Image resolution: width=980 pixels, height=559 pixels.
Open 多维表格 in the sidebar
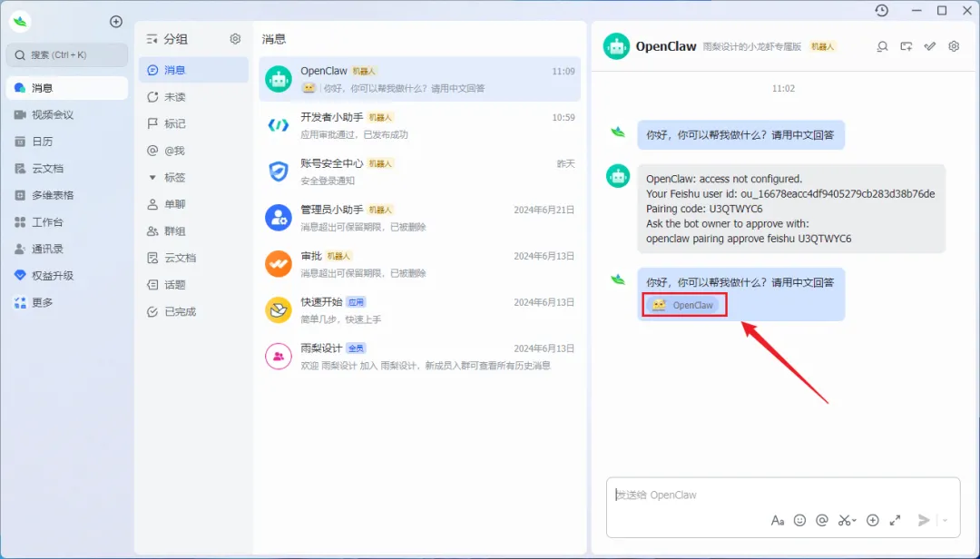[x=67, y=195]
